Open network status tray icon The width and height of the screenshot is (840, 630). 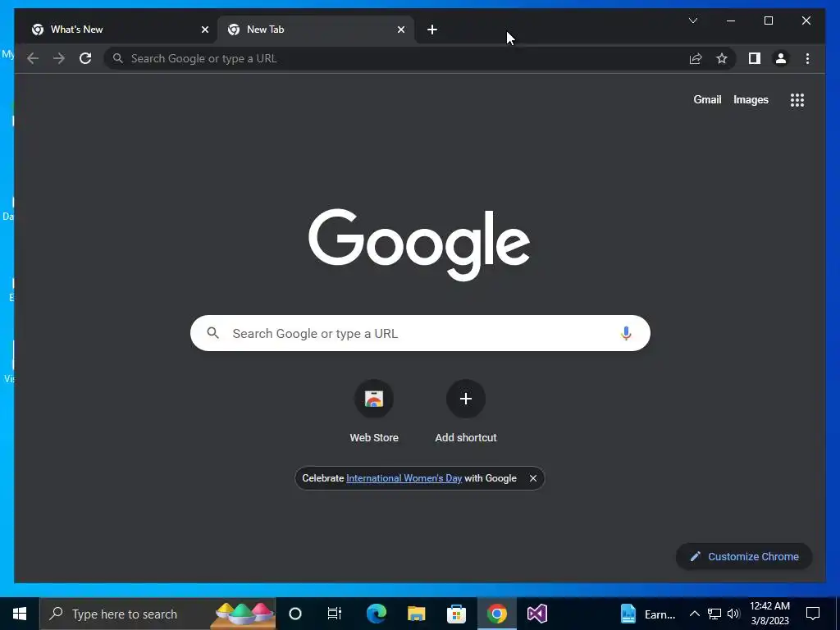pyautogui.click(x=714, y=614)
